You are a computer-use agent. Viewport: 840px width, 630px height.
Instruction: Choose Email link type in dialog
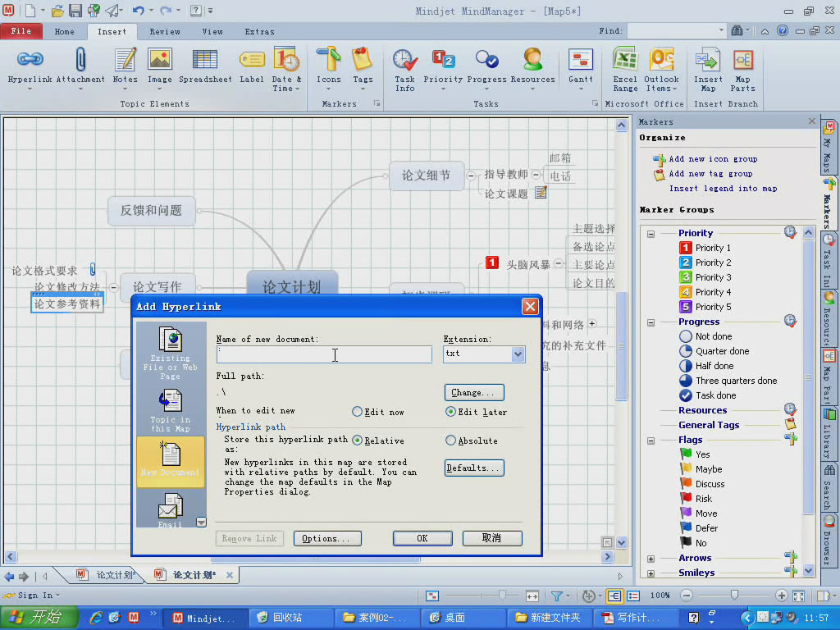pos(171,510)
